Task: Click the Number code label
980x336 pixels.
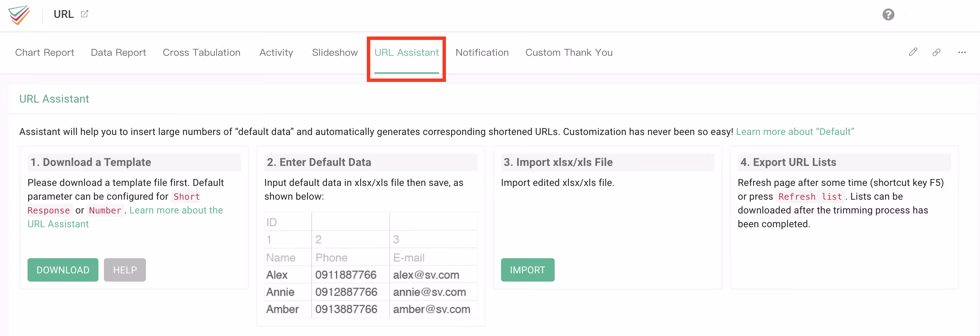Action: (105, 210)
